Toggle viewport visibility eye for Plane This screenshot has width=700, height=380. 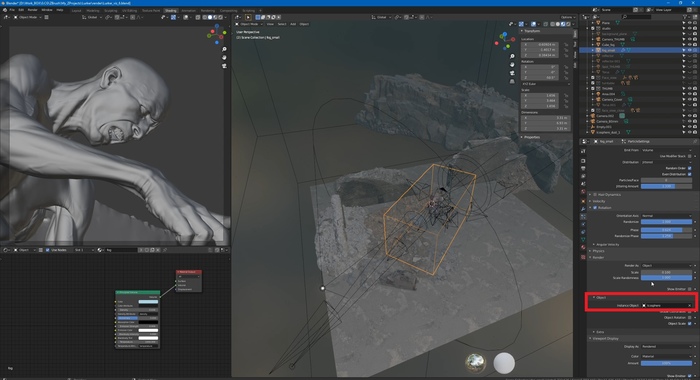(690, 23)
